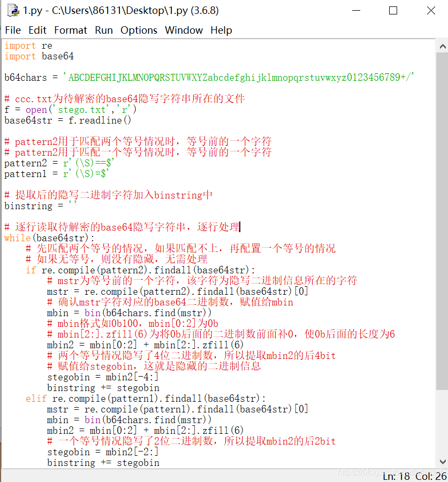Click the comment mentioning binstring
Image resolution: width=448 pixels, height=482 pixels.
click(x=108, y=195)
